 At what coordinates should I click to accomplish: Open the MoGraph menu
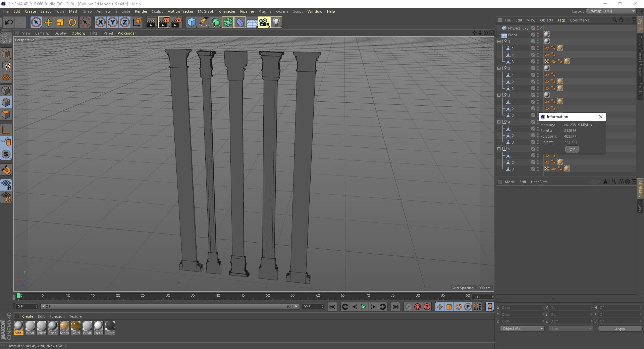206,11
